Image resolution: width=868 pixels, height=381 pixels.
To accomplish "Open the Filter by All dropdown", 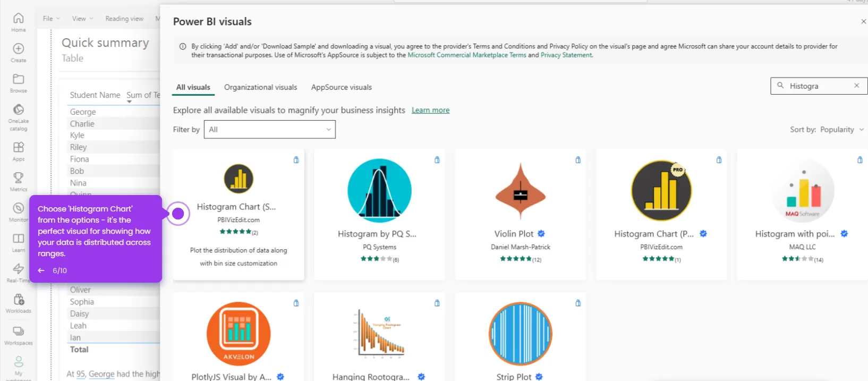I will (270, 129).
